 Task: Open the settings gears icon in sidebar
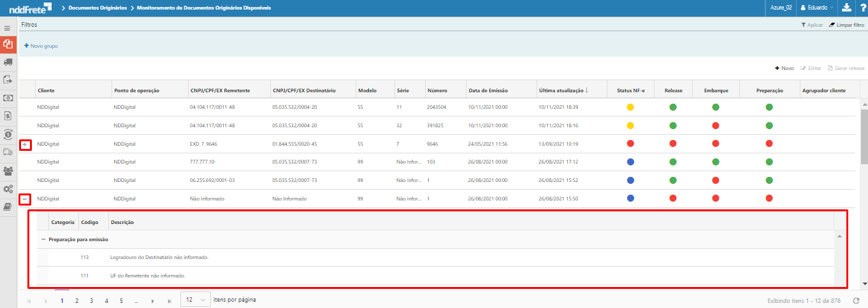tap(8, 189)
